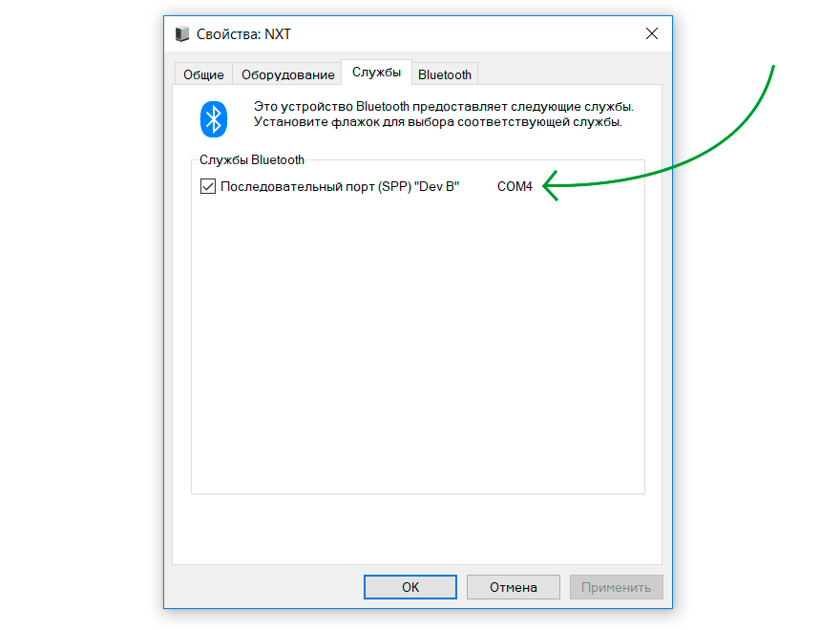Click the Службы Bluetooth group label

[252, 159]
